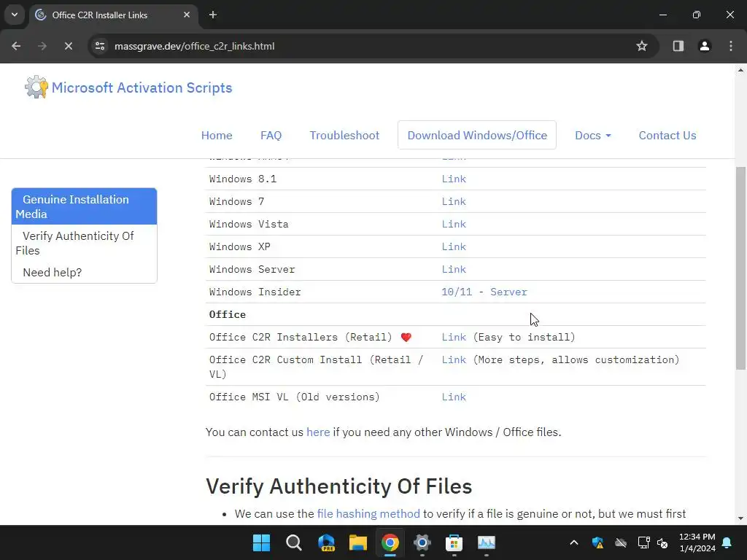This screenshot has width=747, height=560.
Task: Click the browser back arrow
Action: tap(16, 46)
